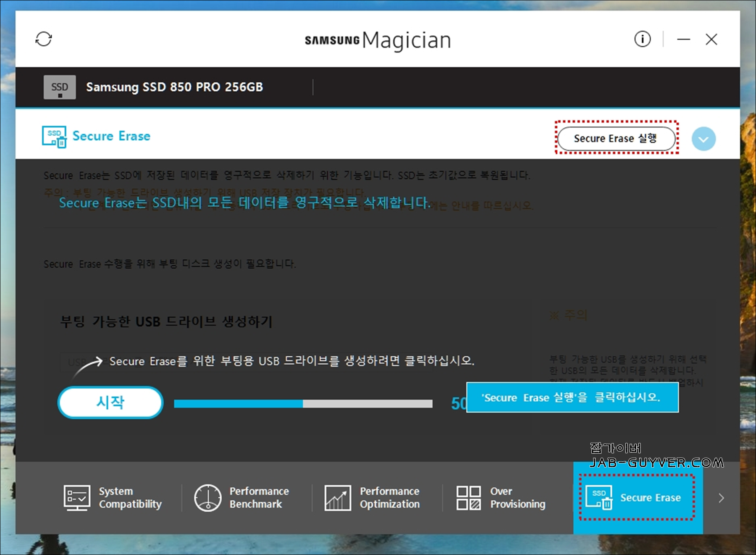Open System Compatibility tab
756x555 pixels.
click(x=113, y=497)
